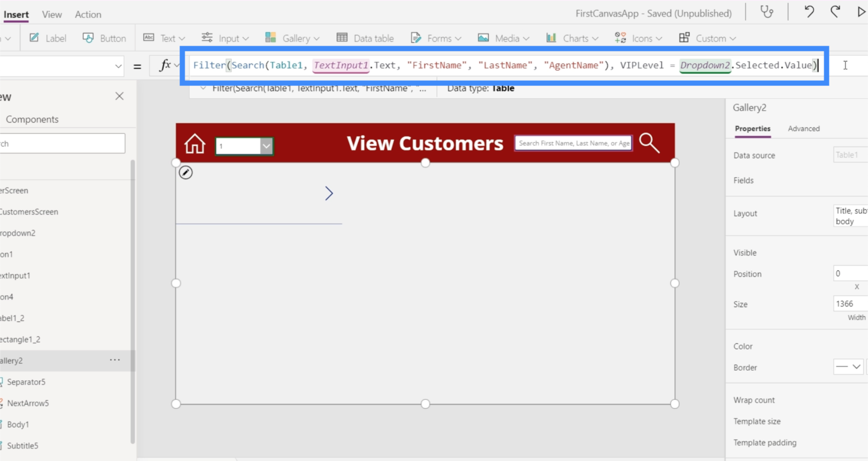Select Rectangle1_2 in the tree
This screenshot has width=868, height=461.
(x=20, y=340)
